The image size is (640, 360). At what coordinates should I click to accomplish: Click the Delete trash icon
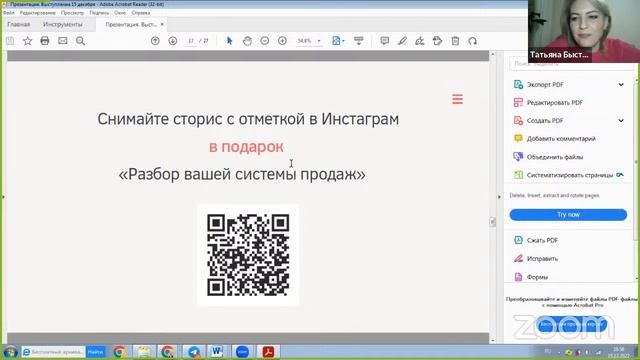coord(455,41)
